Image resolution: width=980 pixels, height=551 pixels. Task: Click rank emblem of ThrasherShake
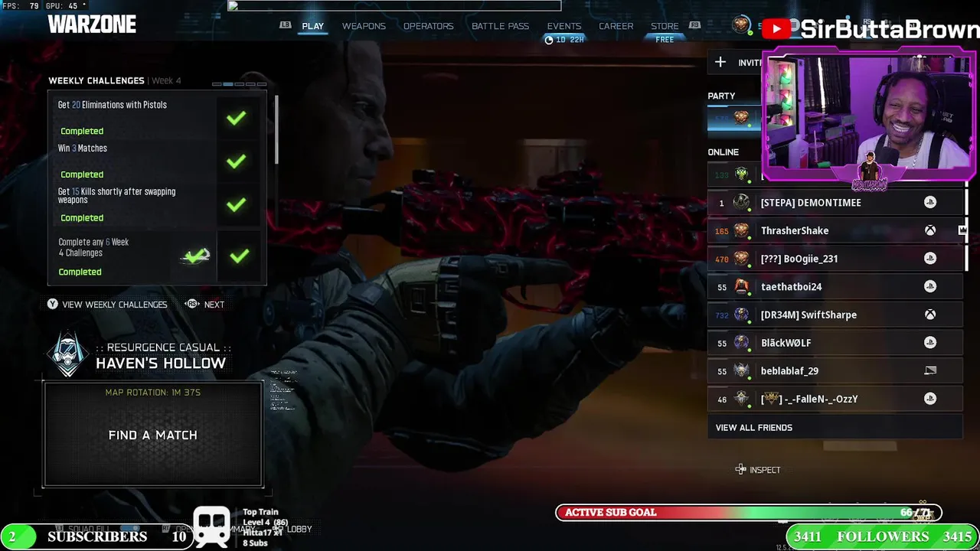[x=741, y=230]
